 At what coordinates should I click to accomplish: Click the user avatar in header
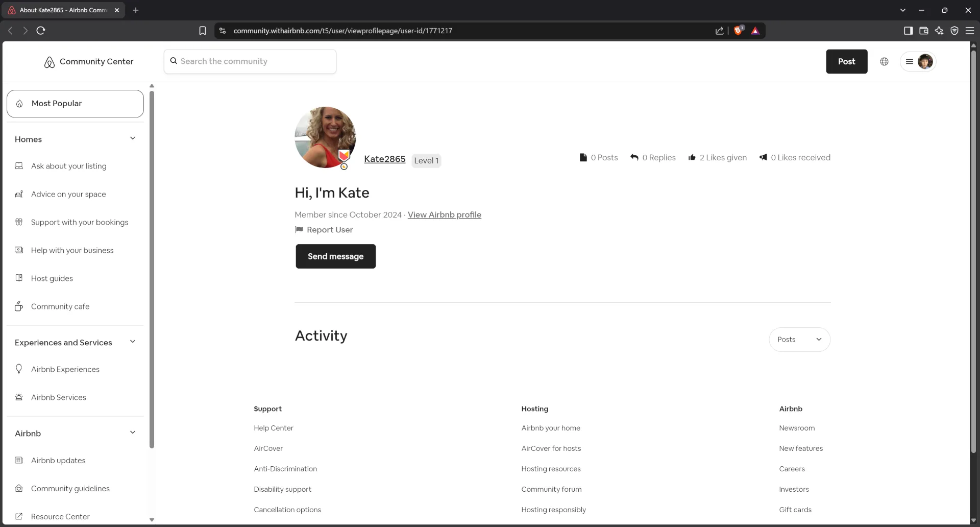pos(925,61)
